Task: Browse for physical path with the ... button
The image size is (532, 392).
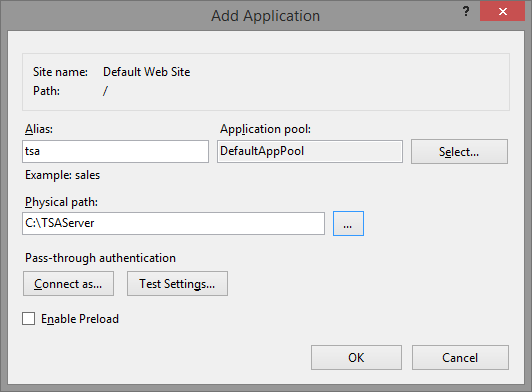Action: 348,223
